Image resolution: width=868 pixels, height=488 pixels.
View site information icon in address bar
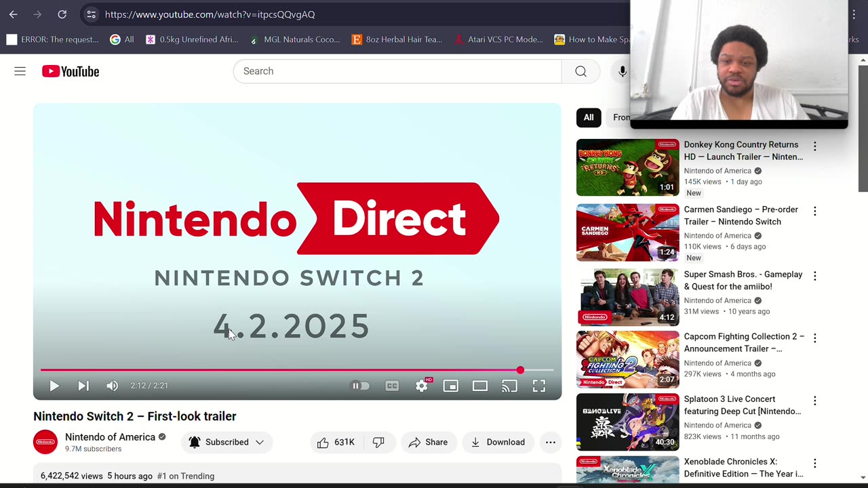pos(92,14)
